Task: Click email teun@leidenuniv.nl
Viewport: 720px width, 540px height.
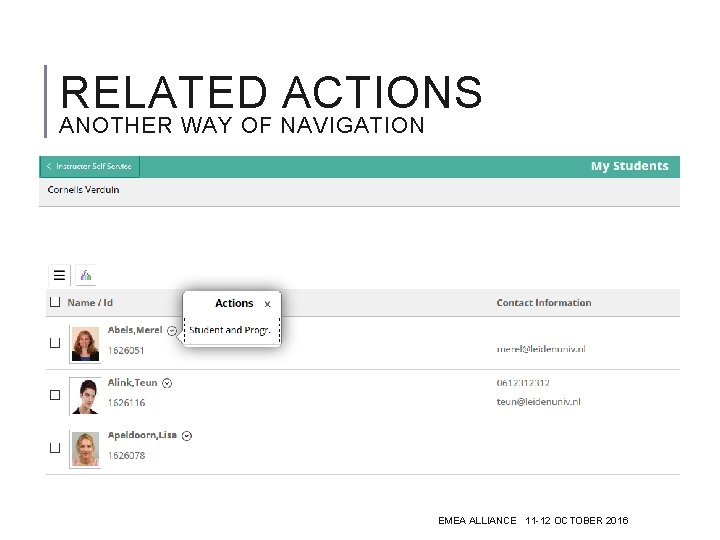Action: (538, 402)
